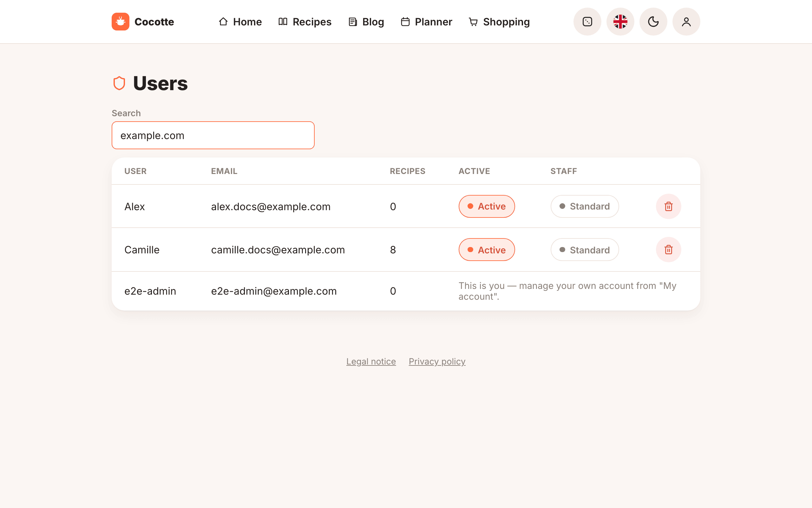Delete user Camille with trash icon
This screenshot has width=812, height=508.
coord(668,250)
